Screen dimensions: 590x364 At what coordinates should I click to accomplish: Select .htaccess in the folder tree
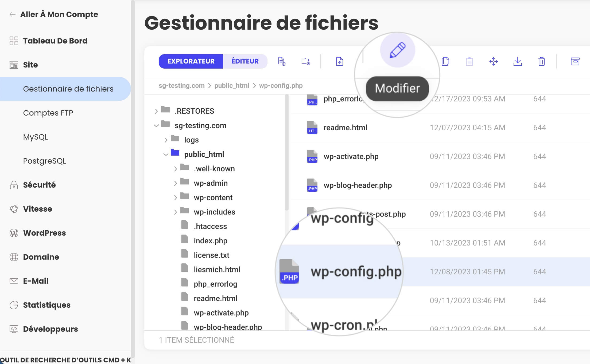click(210, 227)
